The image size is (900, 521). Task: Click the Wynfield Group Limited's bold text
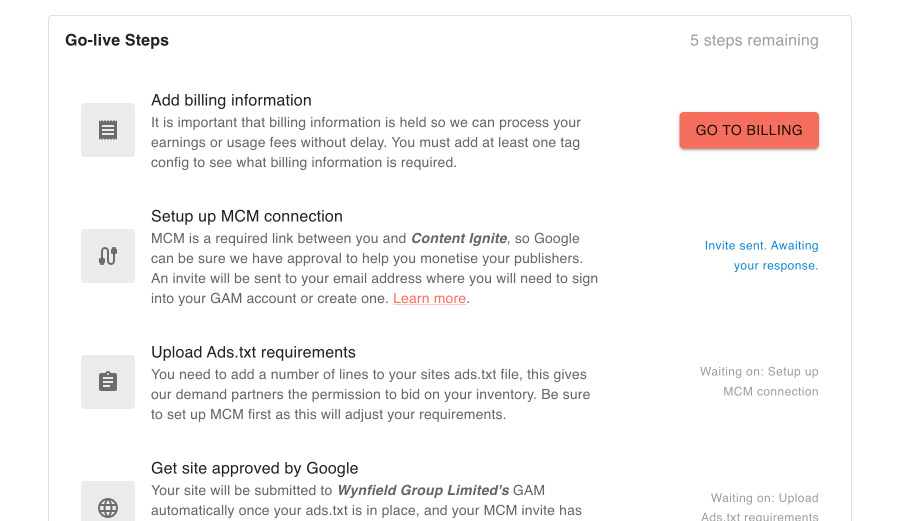click(x=423, y=491)
